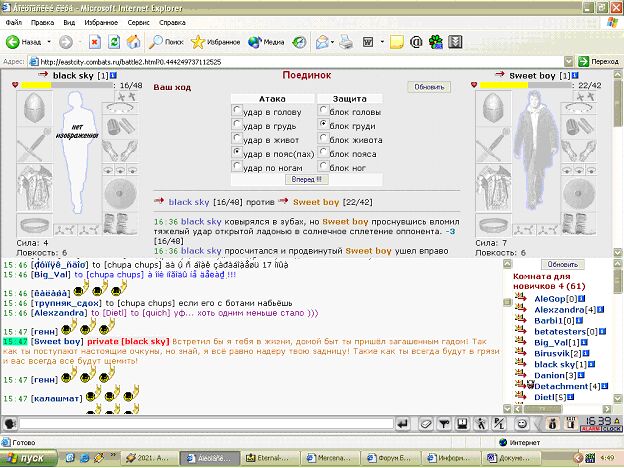Open the Mail icon dropdown arrow
The image size is (624, 468).
[332, 42]
